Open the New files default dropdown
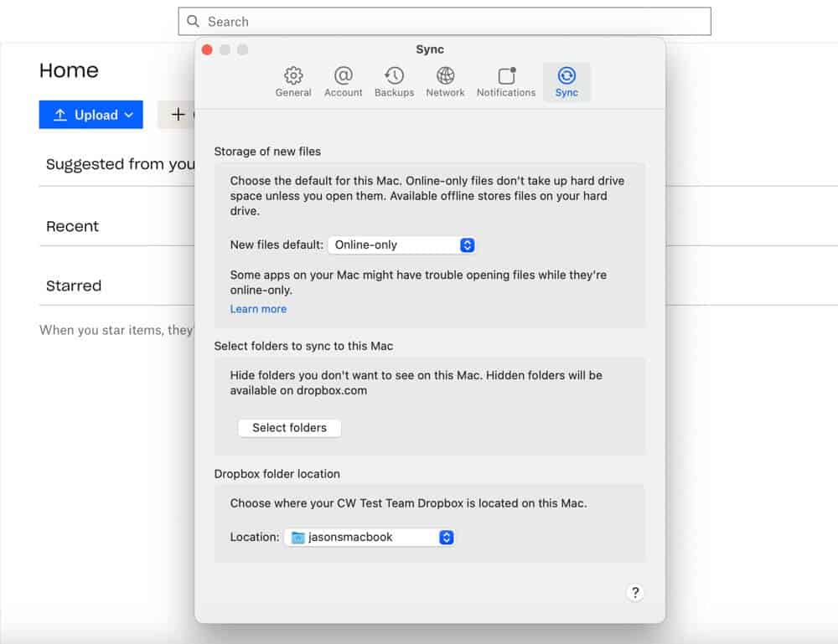Viewport: 838px width, 644px height. pos(402,245)
